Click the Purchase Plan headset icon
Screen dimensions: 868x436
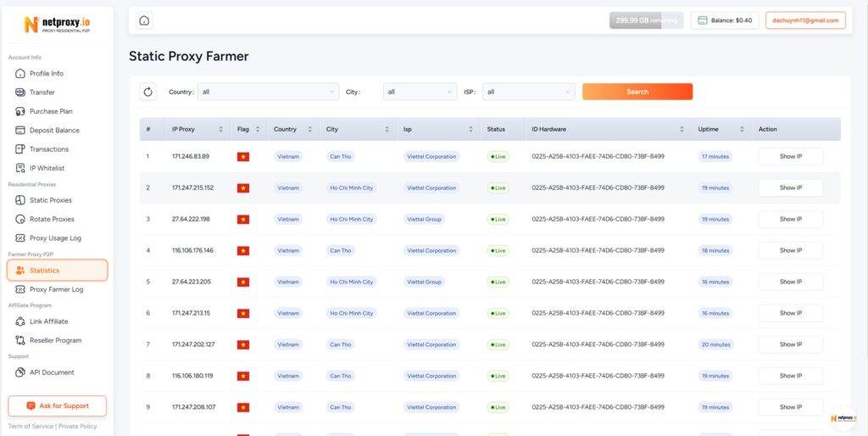[20, 111]
